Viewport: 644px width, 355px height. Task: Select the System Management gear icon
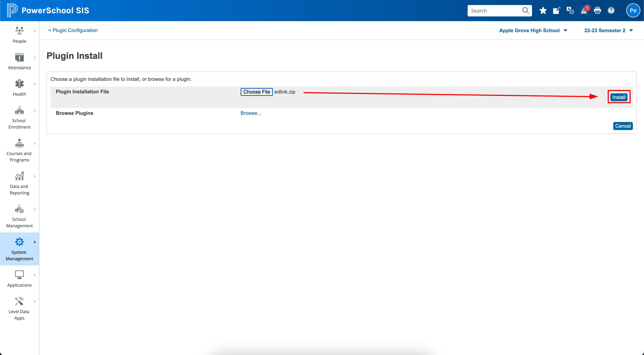point(19,242)
